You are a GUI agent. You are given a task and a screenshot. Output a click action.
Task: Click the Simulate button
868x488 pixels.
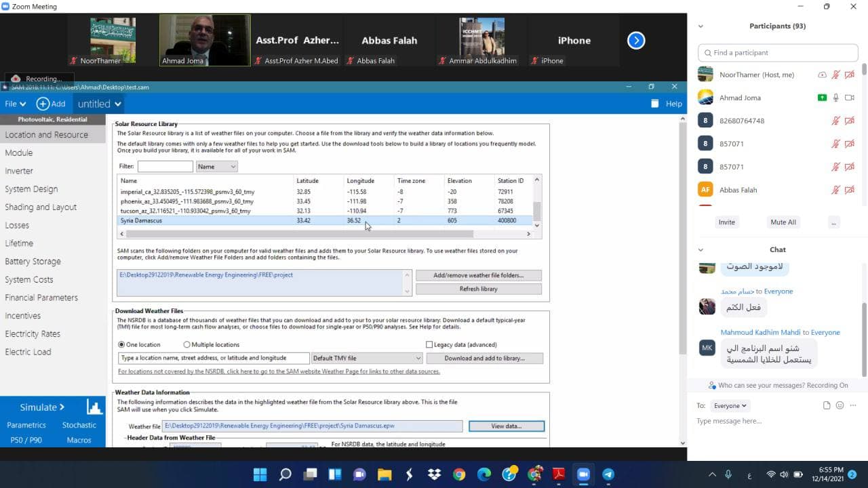(x=42, y=407)
